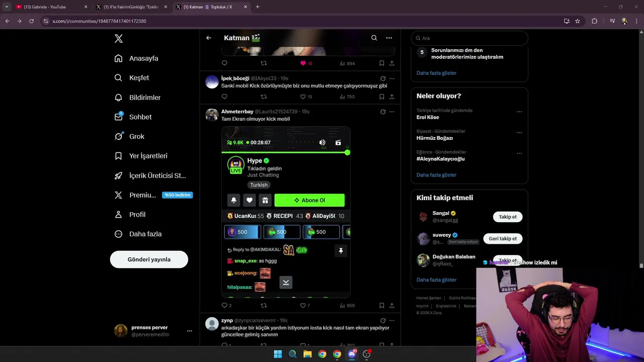Image resolution: width=644 pixels, height=362 pixels.
Task: Open Grok explain icon on İpek_böceği's post
Action: click(x=383, y=78)
